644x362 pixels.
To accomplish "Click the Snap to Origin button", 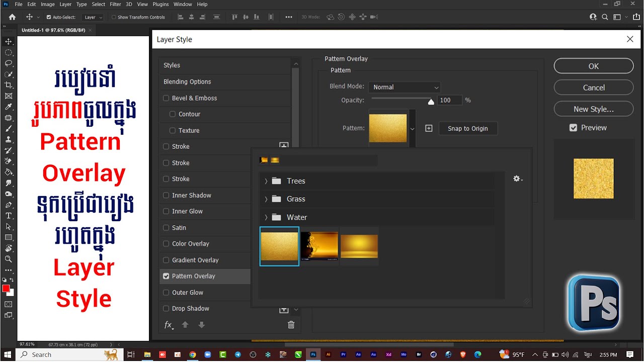I will (x=468, y=128).
